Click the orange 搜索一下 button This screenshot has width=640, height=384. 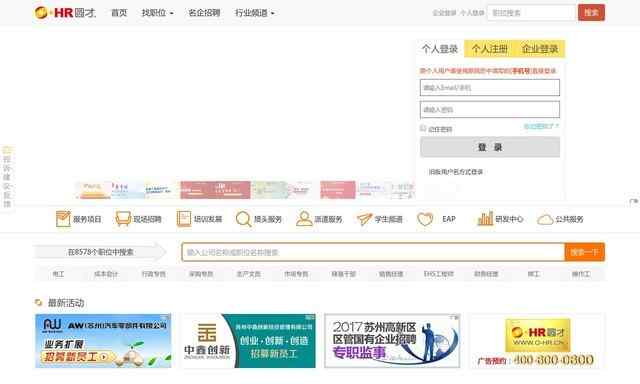click(x=584, y=252)
